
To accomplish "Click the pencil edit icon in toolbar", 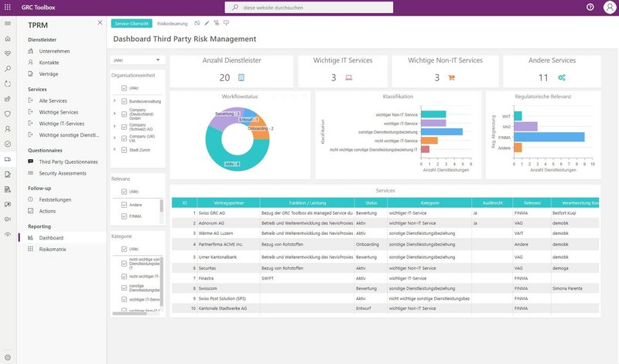I will click(207, 23).
